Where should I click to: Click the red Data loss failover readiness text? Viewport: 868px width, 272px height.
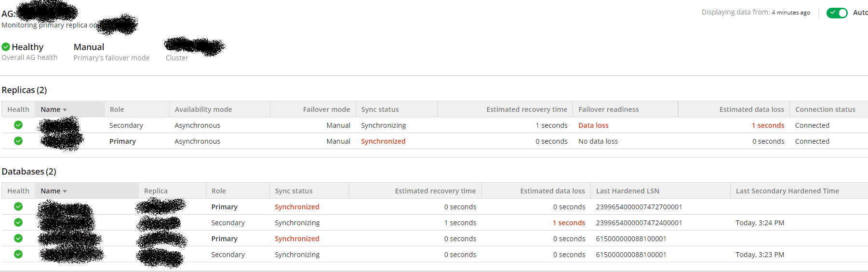pyautogui.click(x=593, y=125)
